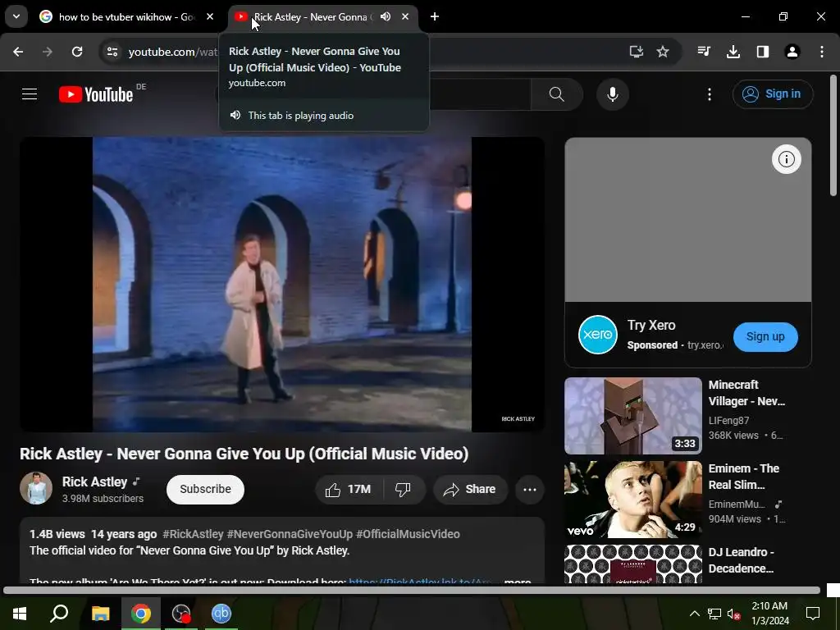
Task: Click the page vertical scrollbar
Action: [x=833, y=135]
